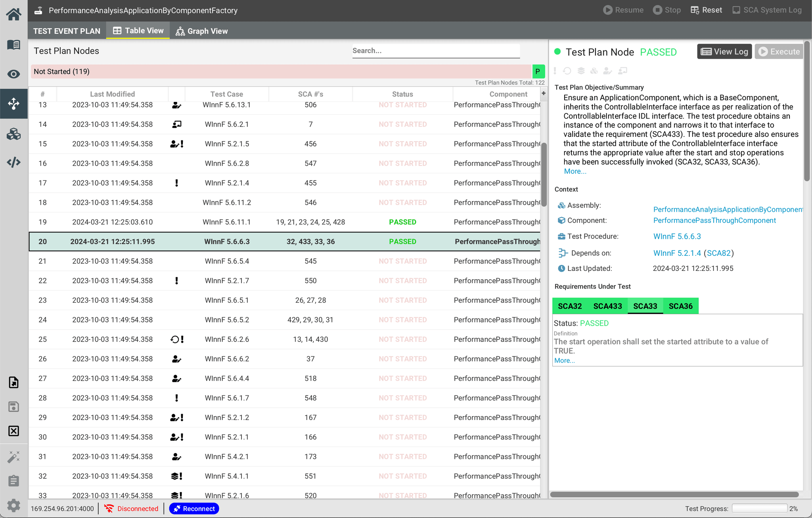The height and width of the screenshot is (518, 812).
Task: Expand the More... link under the objective summary
Action: (575, 171)
